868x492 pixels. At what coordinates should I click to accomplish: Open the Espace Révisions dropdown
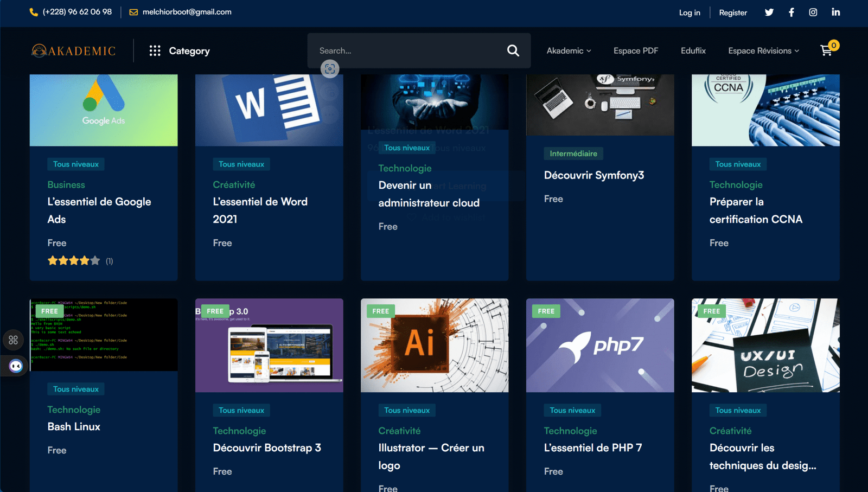pos(763,50)
